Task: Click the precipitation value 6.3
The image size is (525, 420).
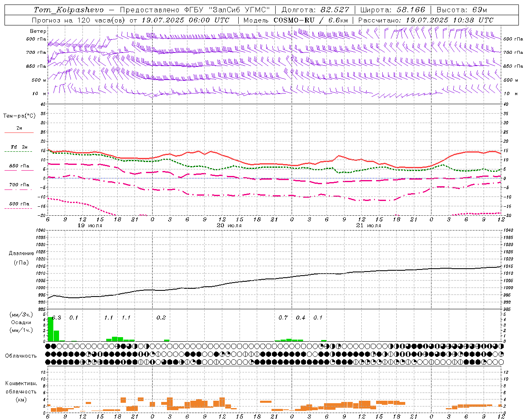Action: pos(57,317)
